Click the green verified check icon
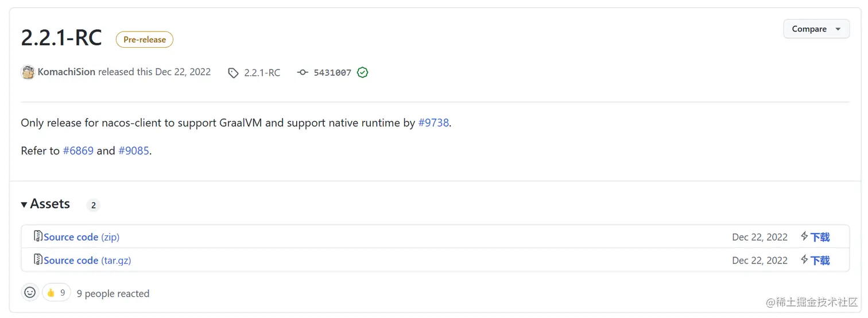868x318 pixels. tap(362, 73)
